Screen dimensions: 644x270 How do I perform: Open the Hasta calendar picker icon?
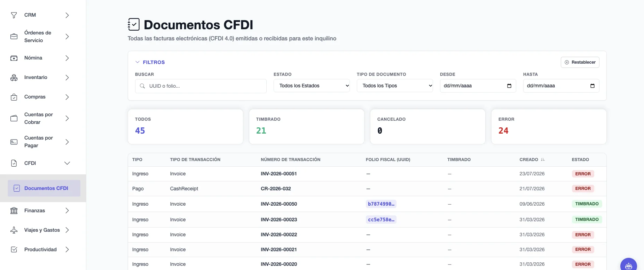tap(592, 86)
